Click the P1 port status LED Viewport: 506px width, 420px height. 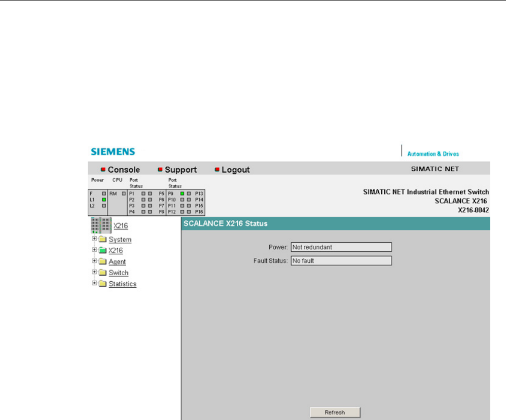(143, 194)
